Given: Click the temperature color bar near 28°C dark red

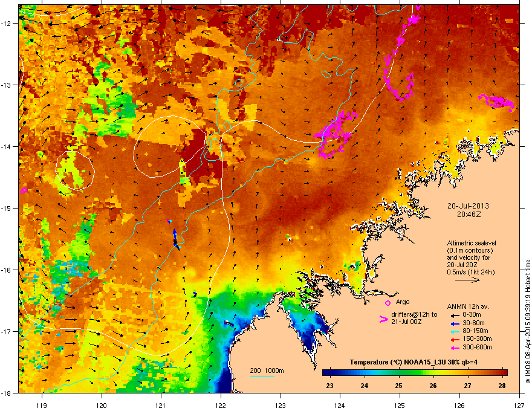Looking at the screenshot, I should click(502, 372).
